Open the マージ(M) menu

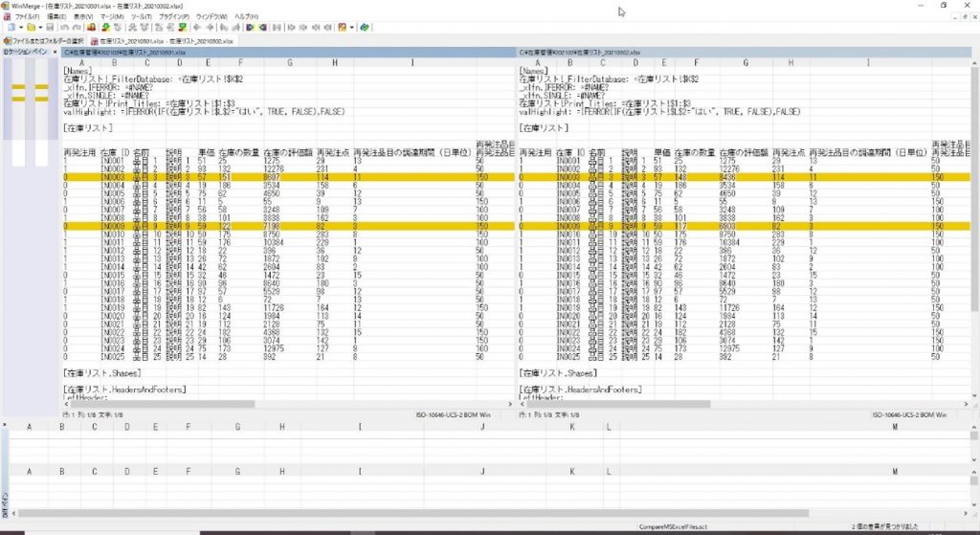coord(112,16)
